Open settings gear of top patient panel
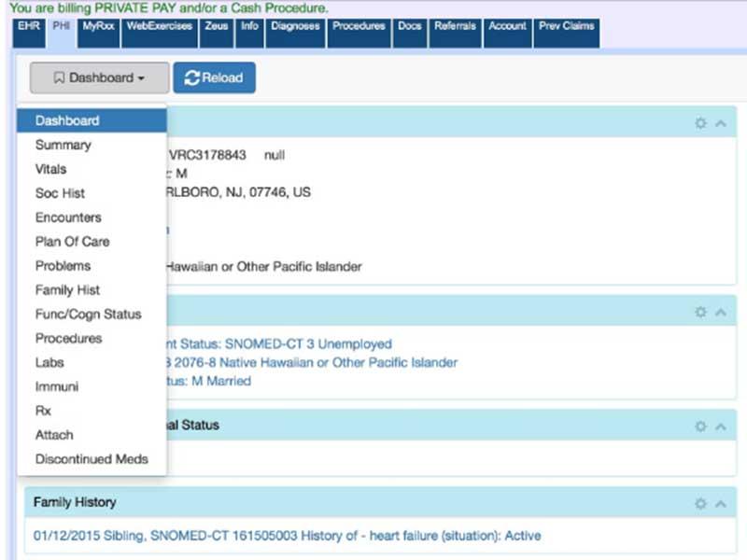The image size is (747, 560). (x=700, y=123)
